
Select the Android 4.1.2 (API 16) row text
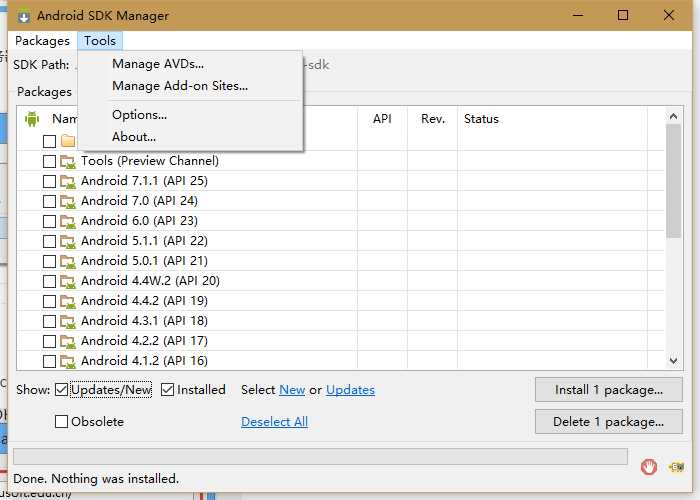coord(144,361)
